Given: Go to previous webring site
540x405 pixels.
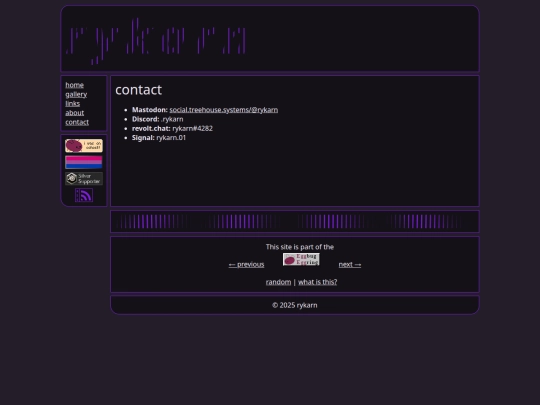Looking at the screenshot, I should (x=246, y=264).
